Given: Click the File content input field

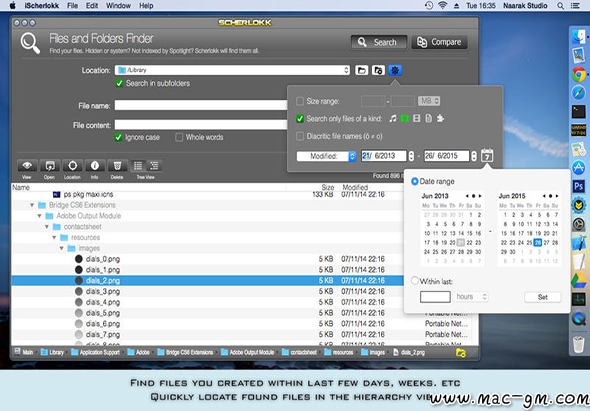Looking at the screenshot, I should coord(201,125).
